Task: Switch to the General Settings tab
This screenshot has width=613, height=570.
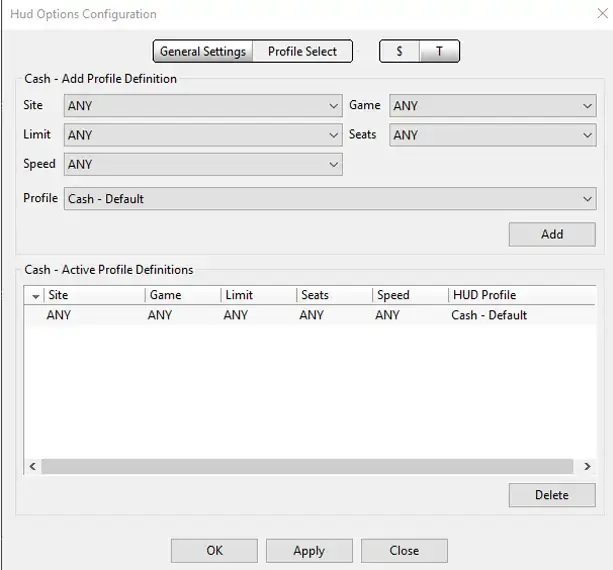Action: tap(203, 51)
